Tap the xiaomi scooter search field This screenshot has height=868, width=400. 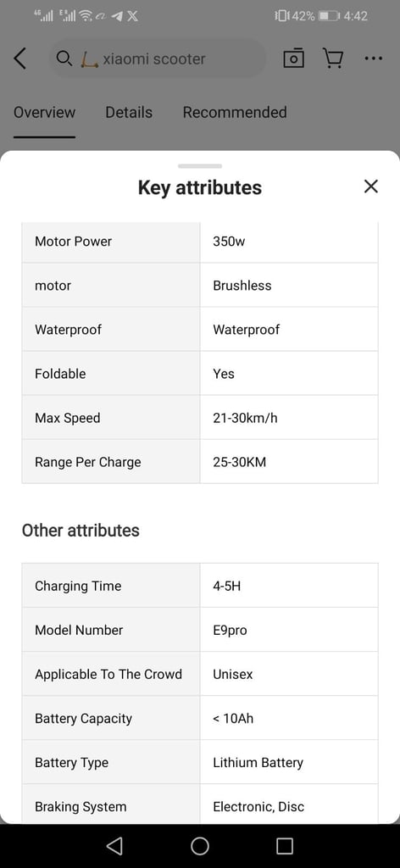(158, 58)
